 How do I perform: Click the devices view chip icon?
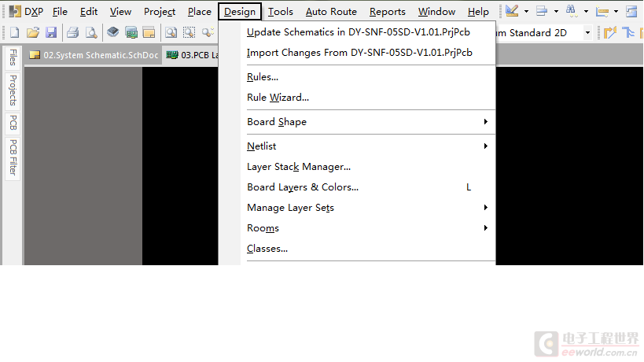point(112,32)
